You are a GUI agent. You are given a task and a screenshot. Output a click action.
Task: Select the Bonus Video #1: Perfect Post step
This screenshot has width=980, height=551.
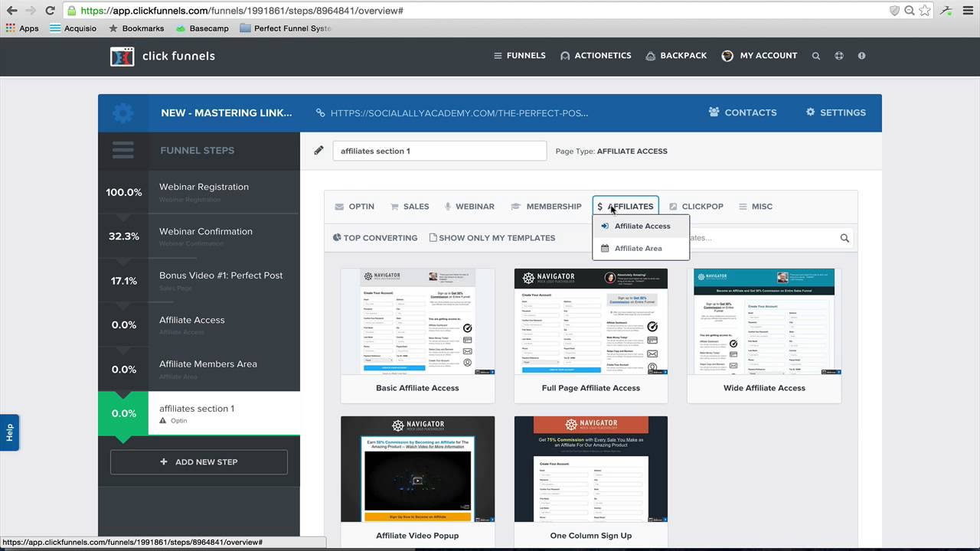199,280
